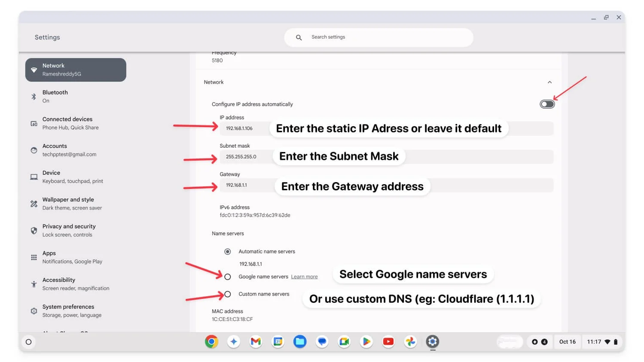The image size is (644, 362).
Task: Open Privacy and security settings
Action: point(76,231)
